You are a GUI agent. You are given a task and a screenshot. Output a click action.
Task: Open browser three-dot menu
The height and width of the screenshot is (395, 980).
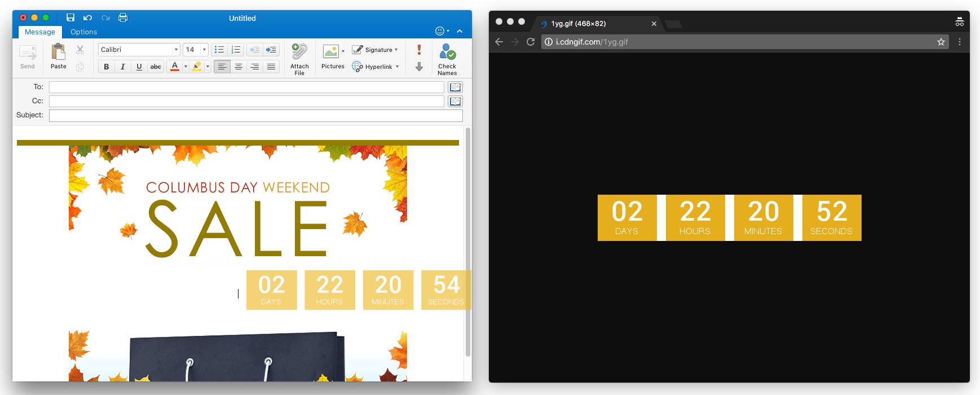point(960,42)
